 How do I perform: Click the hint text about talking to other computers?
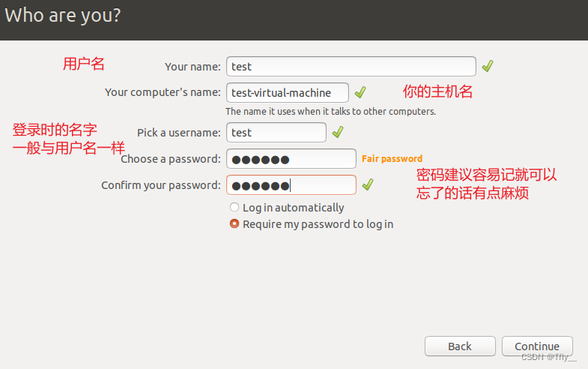coord(330,112)
